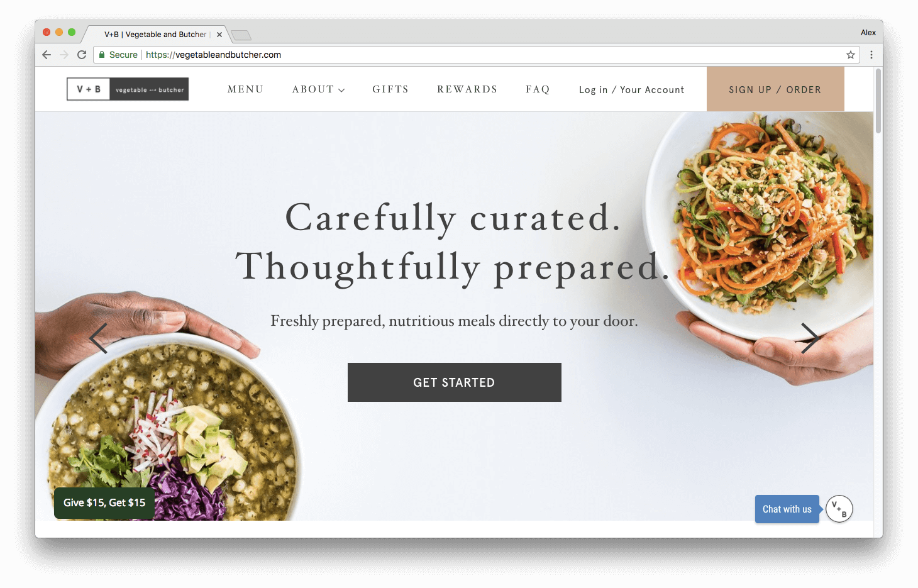Advance the carousel with the right arrow
This screenshot has height=588, width=918.
tap(810, 338)
